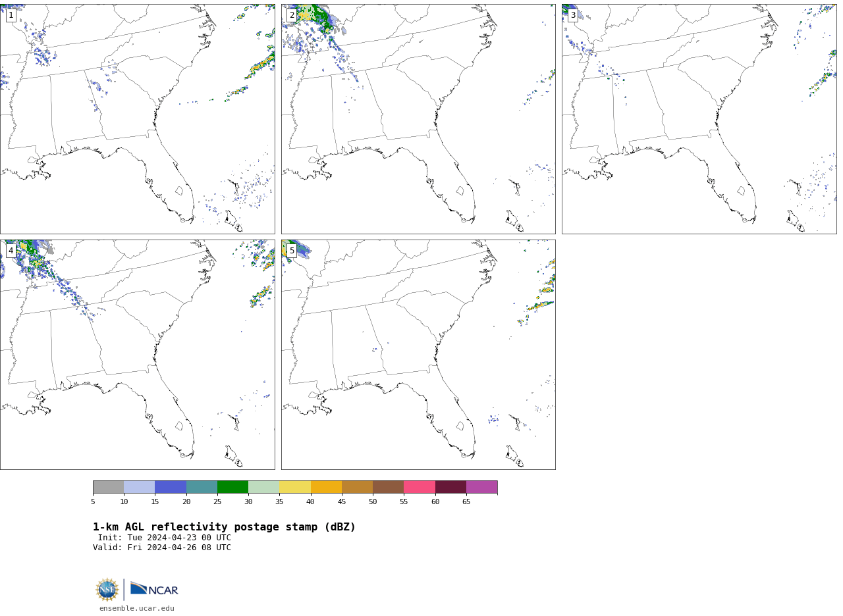The image size is (843, 616).
Task: Click the light blue 10-15 dBZ swatch
Action: (139, 487)
